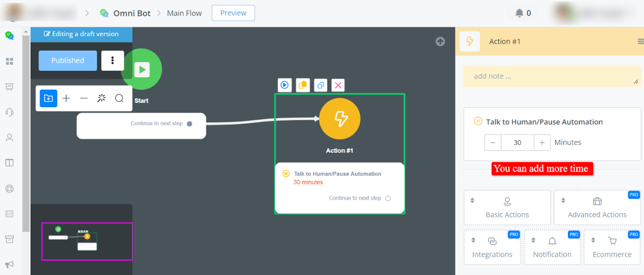Expand the Basic Actions section

click(507, 208)
